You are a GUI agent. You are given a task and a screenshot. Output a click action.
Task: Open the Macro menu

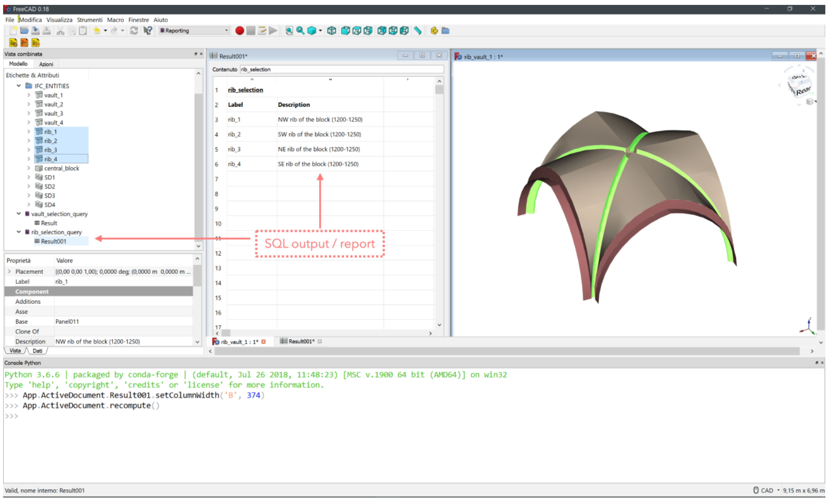pyautogui.click(x=116, y=20)
